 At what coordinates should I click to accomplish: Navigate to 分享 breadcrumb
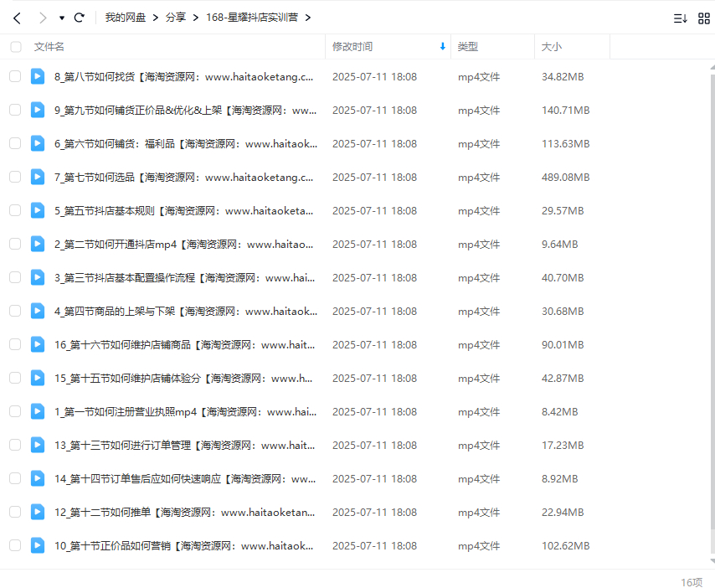176,18
